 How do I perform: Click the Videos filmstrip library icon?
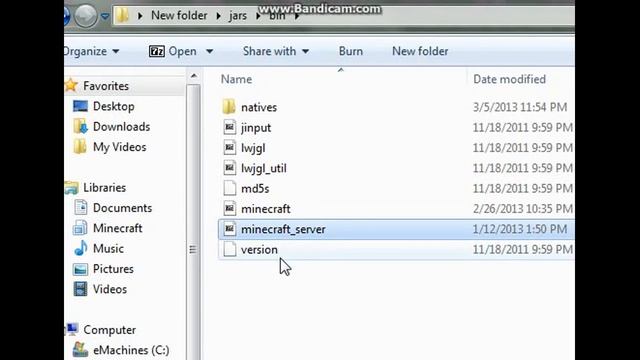80,289
